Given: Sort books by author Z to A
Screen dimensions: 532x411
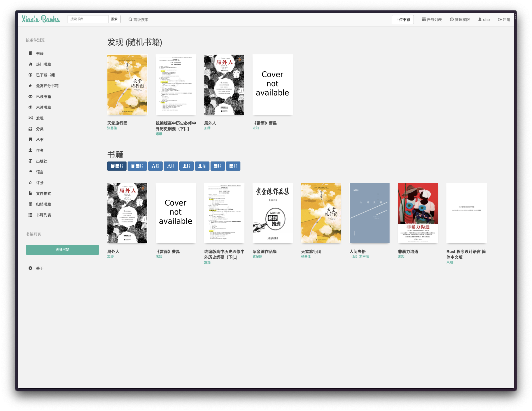Looking at the screenshot, I should (202, 166).
